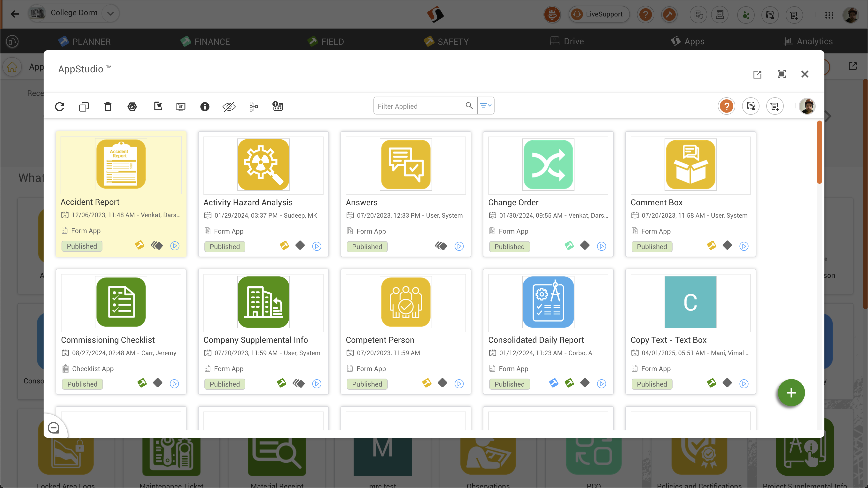
Task: Click the LiveSupport button
Action: [x=599, y=14]
